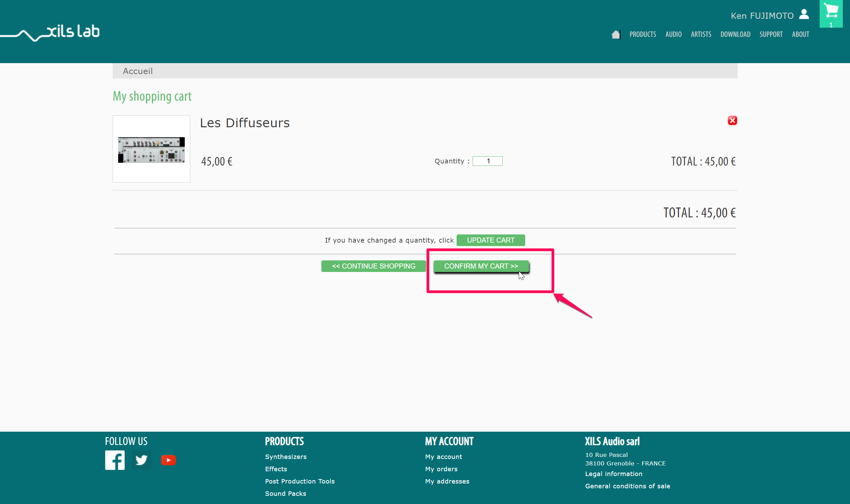Open General conditions of sale link
850x504 pixels.
click(x=628, y=486)
